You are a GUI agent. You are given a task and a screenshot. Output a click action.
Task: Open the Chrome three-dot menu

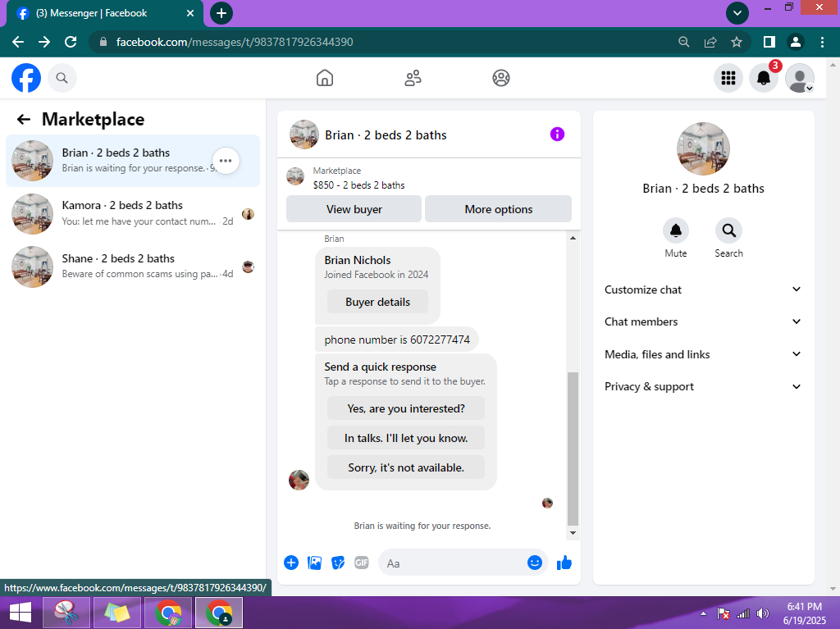(822, 42)
